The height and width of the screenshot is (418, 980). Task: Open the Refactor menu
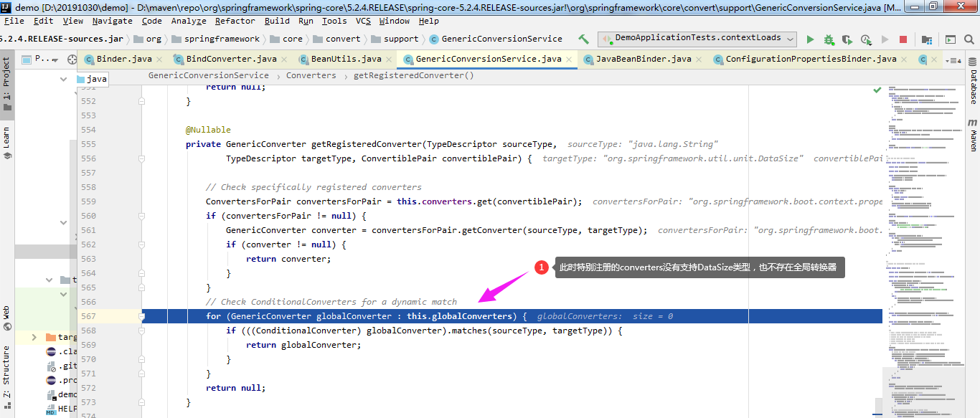(235, 21)
